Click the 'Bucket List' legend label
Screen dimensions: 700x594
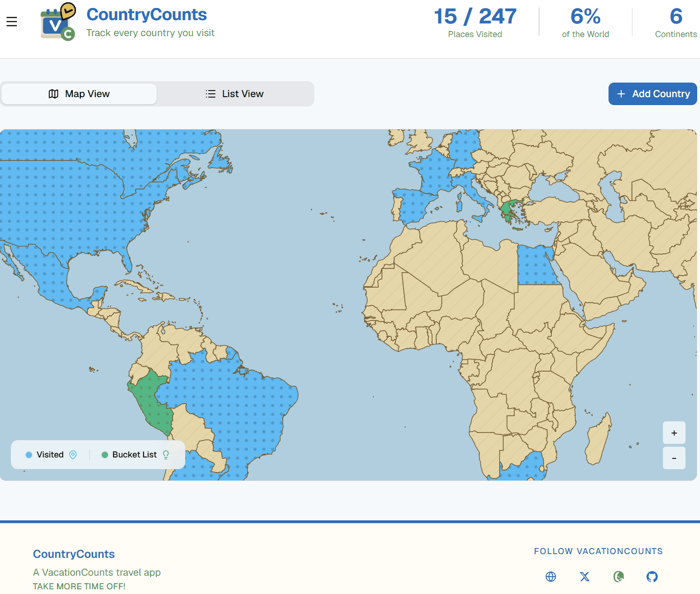click(135, 455)
